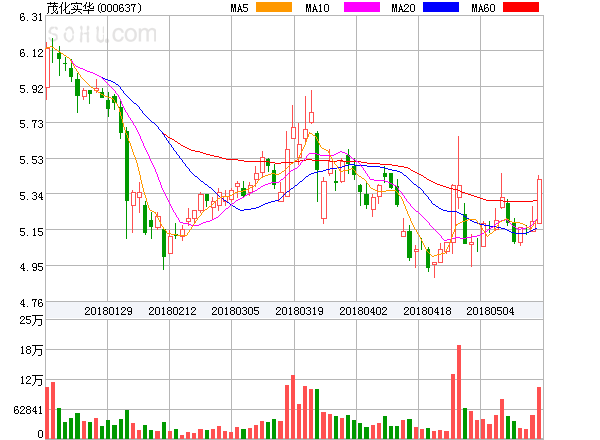
Task: Click the 4.95 price axis label
Action: pos(31,267)
